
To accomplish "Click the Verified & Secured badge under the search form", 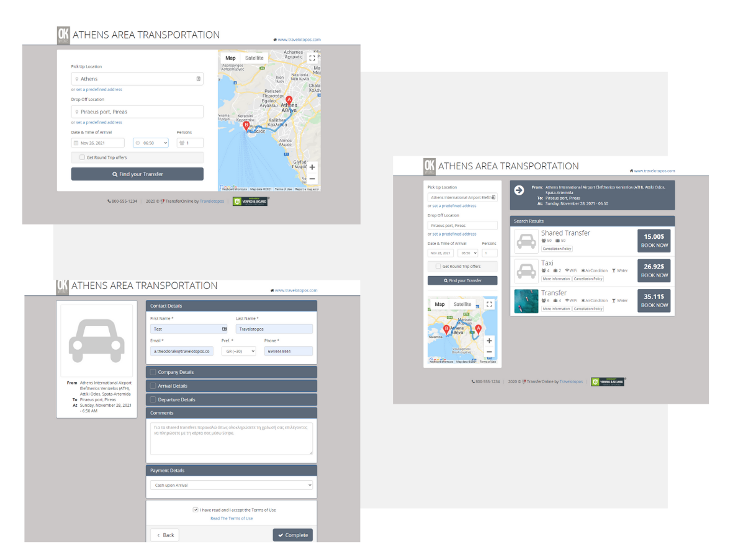I will pyautogui.click(x=250, y=201).
